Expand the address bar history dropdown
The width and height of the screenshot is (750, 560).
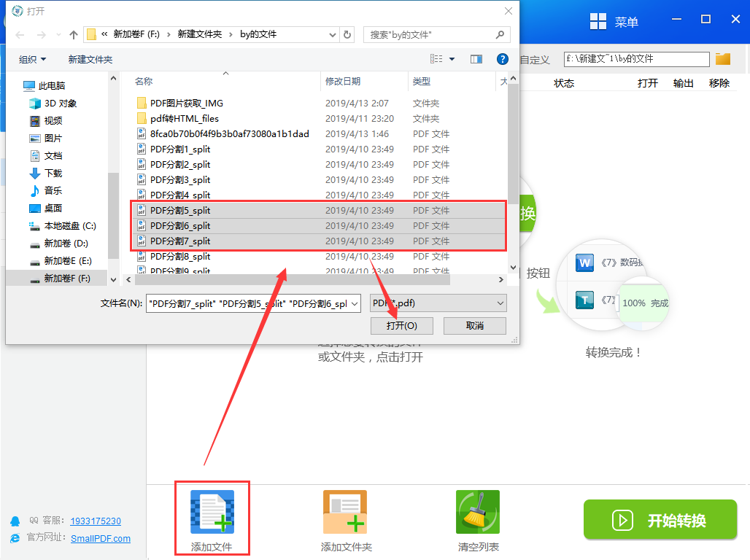[333, 34]
